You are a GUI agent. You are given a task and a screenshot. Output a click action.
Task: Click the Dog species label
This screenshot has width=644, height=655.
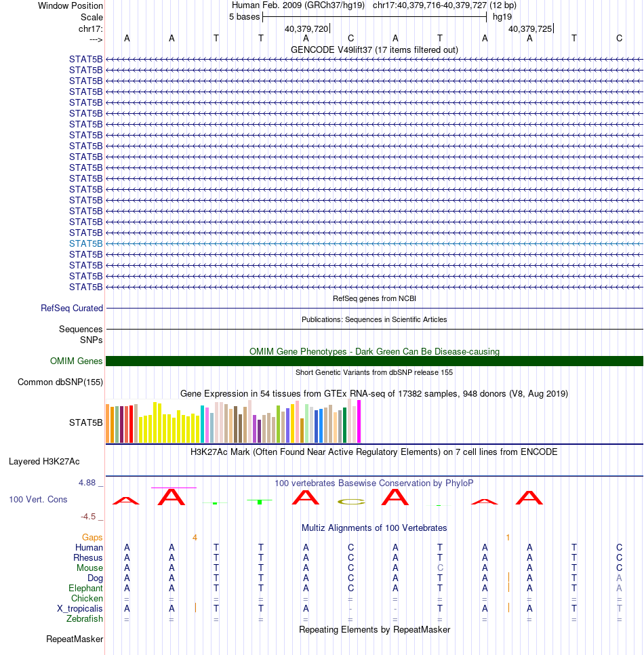pyautogui.click(x=95, y=578)
